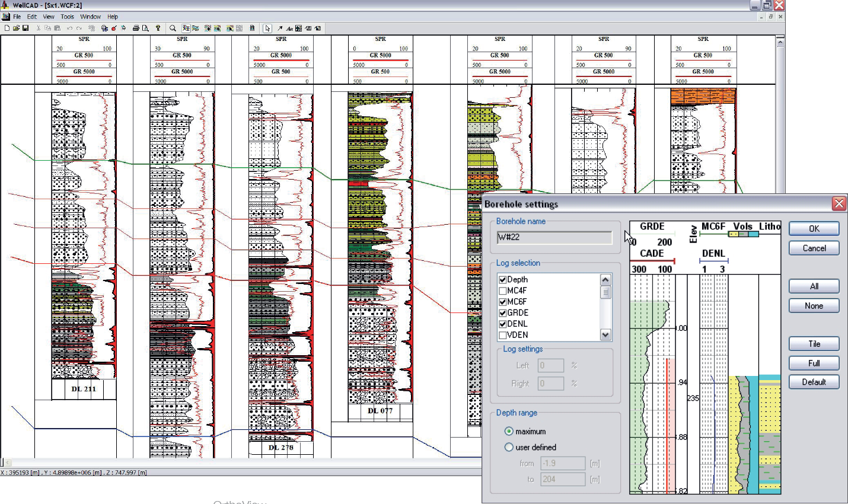Select the magnifying glass zoom tool
Image resolution: width=848 pixels, height=504 pixels.
pos(172,28)
